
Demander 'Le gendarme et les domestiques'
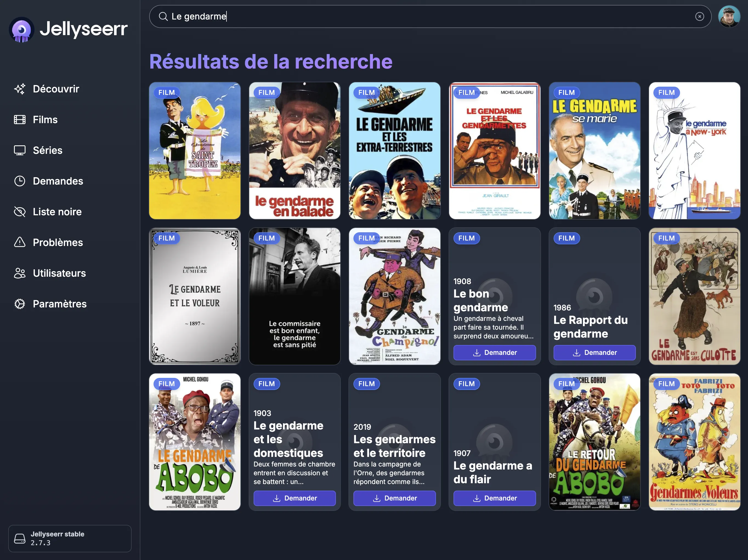(294, 498)
